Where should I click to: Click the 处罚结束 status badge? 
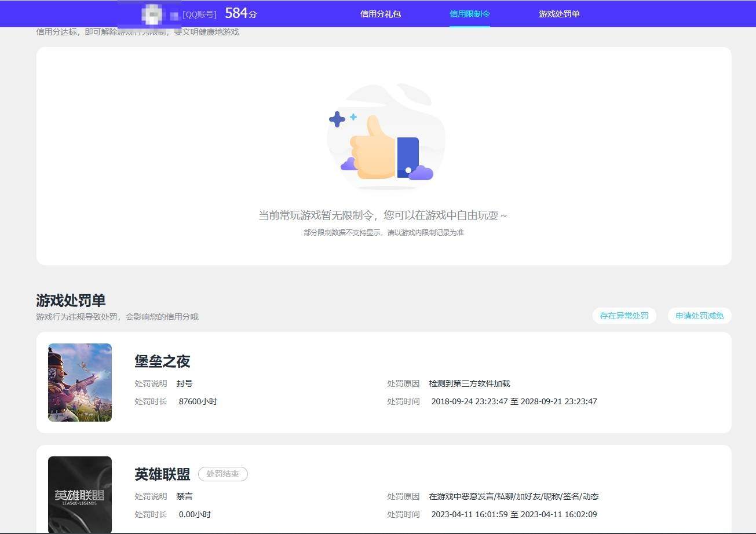pos(223,474)
